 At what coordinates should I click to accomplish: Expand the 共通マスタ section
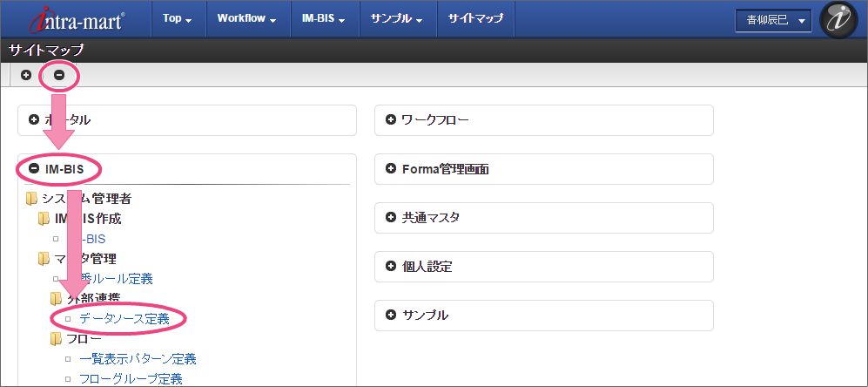click(390, 218)
